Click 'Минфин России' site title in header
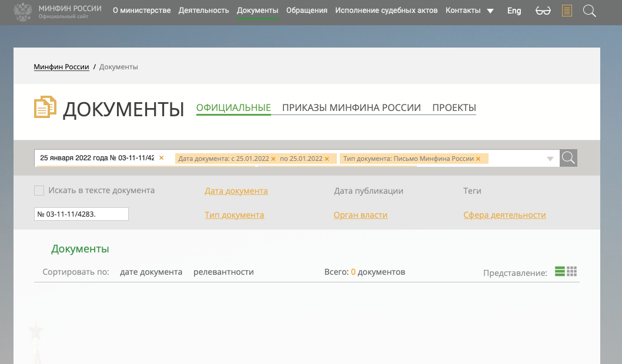This screenshot has width=622, height=364. pyautogui.click(x=70, y=8)
